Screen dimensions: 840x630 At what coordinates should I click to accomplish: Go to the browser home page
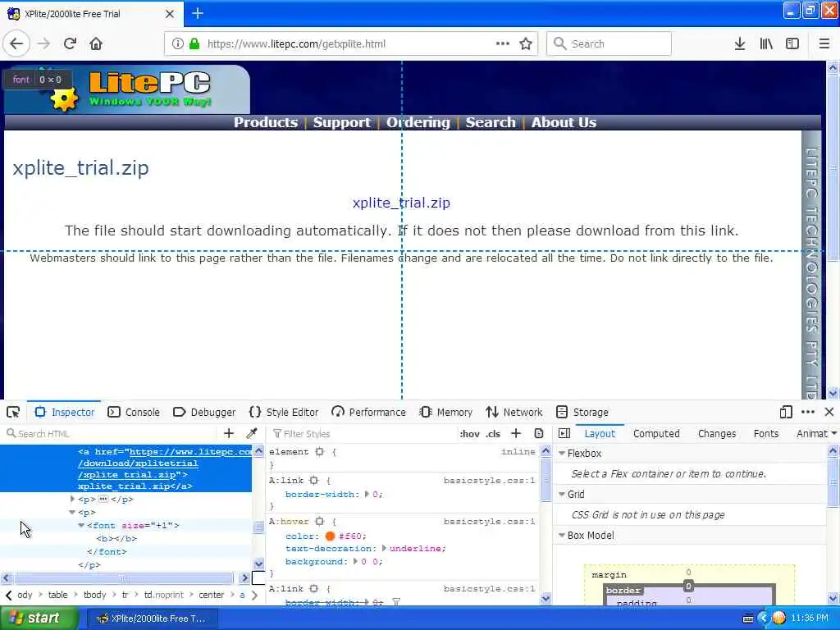click(x=96, y=43)
